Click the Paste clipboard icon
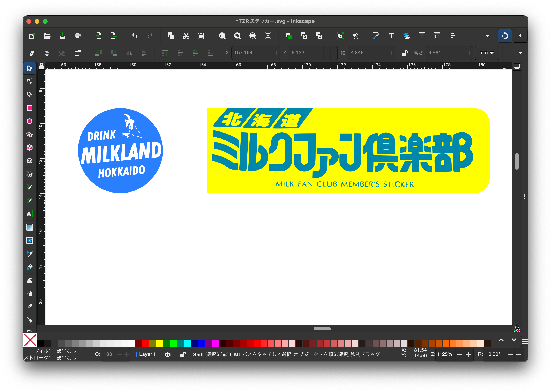The height and width of the screenshot is (392, 551). click(201, 36)
